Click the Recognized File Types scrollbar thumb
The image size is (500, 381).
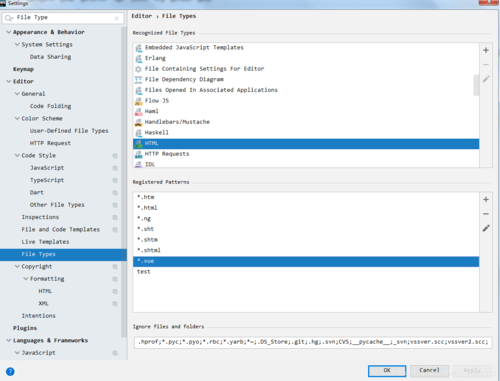tap(476, 85)
